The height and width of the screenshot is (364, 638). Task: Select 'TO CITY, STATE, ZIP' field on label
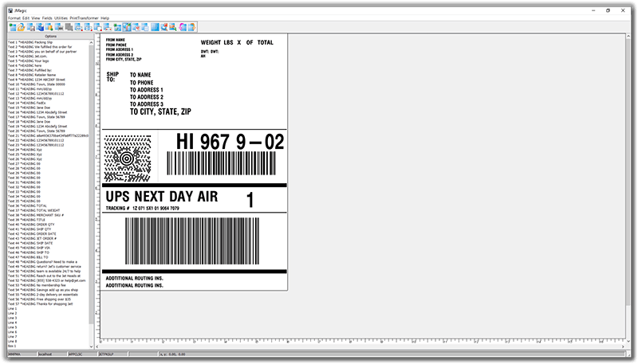pos(160,112)
